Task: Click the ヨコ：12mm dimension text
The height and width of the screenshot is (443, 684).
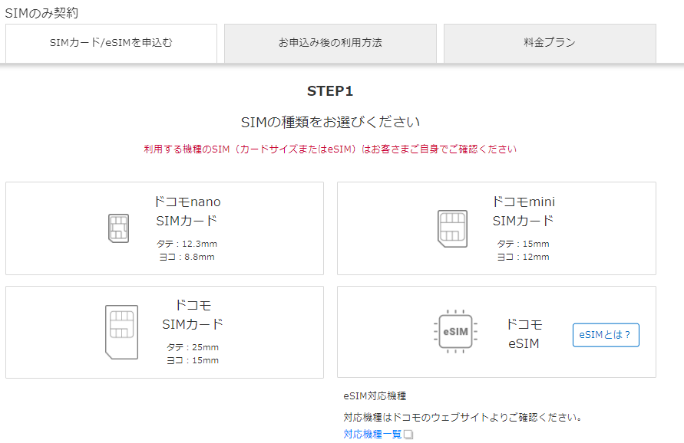Action: 523,257
